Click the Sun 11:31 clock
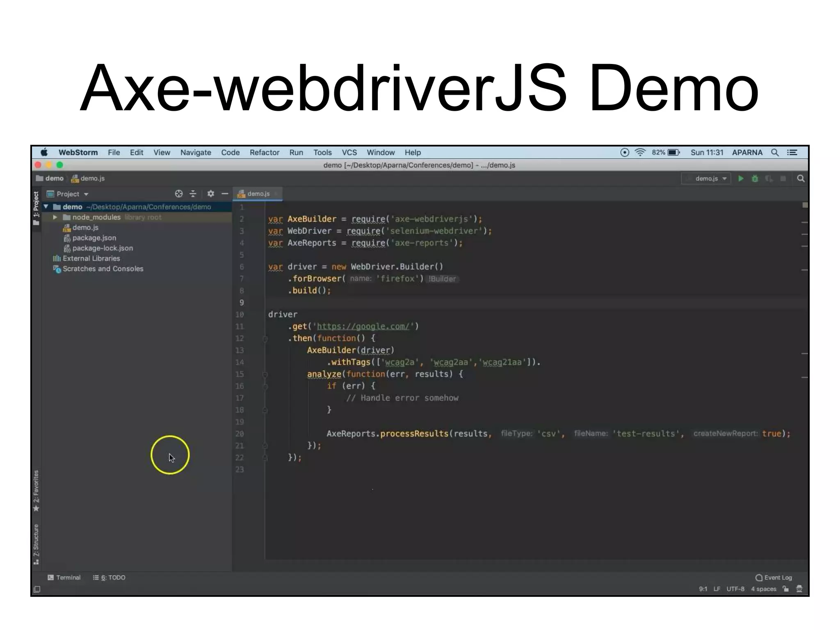Screen dimensions: 840x630 coord(707,153)
